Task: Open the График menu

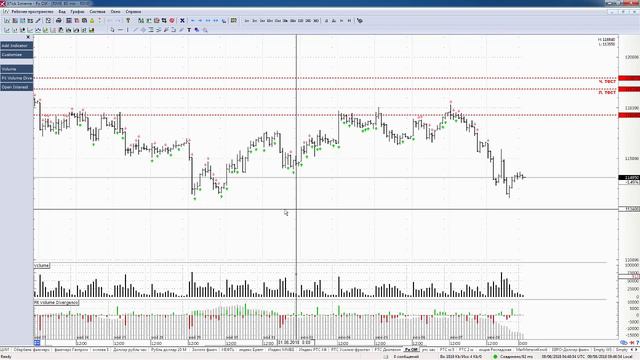Action: pos(77,12)
